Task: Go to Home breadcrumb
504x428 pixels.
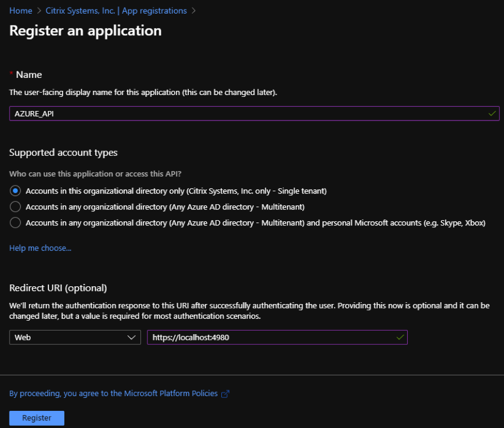Action: click(x=21, y=11)
